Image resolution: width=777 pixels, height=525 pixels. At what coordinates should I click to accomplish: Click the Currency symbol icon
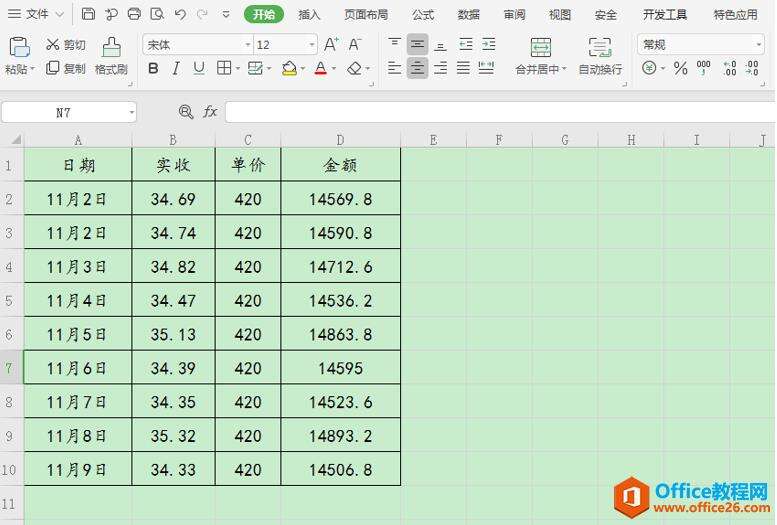point(649,67)
